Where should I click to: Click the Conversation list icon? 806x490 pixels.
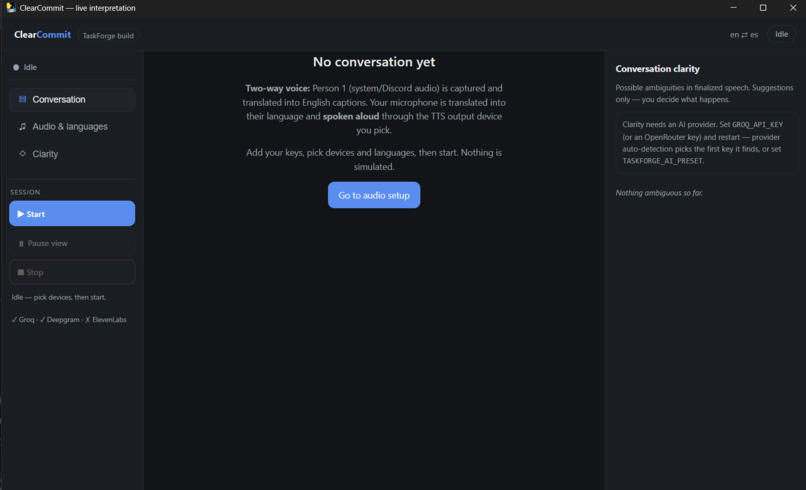pyautogui.click(x=23, y=99)
